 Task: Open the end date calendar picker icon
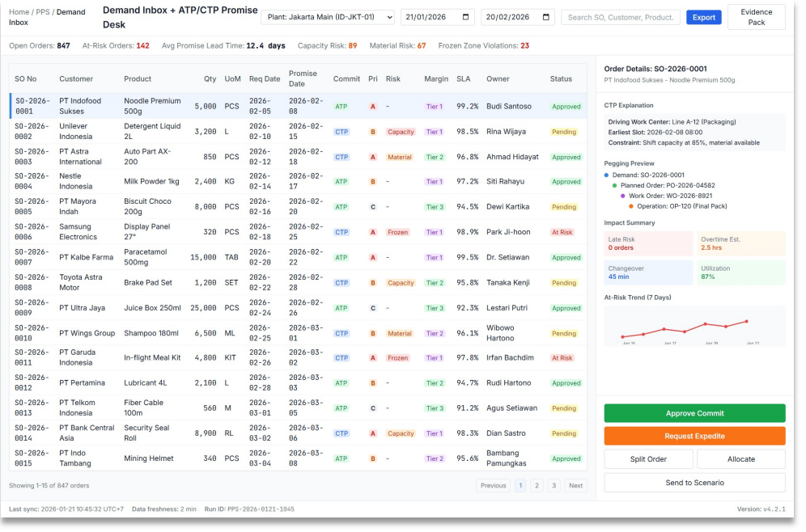547,17
